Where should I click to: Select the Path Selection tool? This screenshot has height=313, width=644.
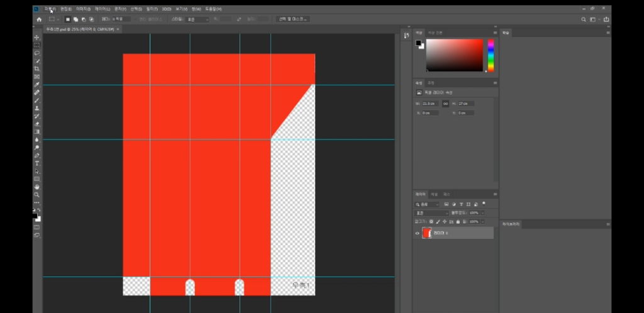point(36,171)
